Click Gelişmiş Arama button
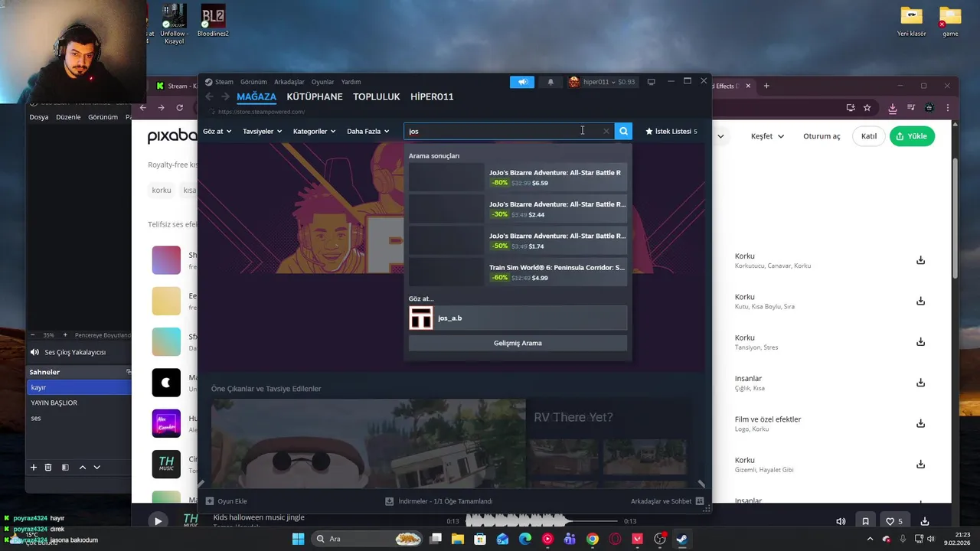This screenshot has height=551, width=980. pyautogui.click(x=518, y=343)
